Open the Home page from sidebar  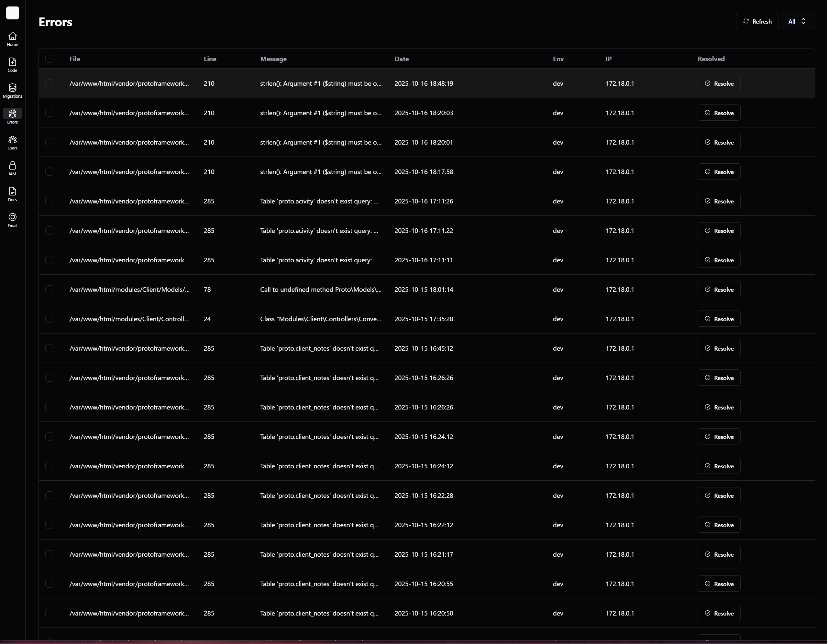[13, 38]
